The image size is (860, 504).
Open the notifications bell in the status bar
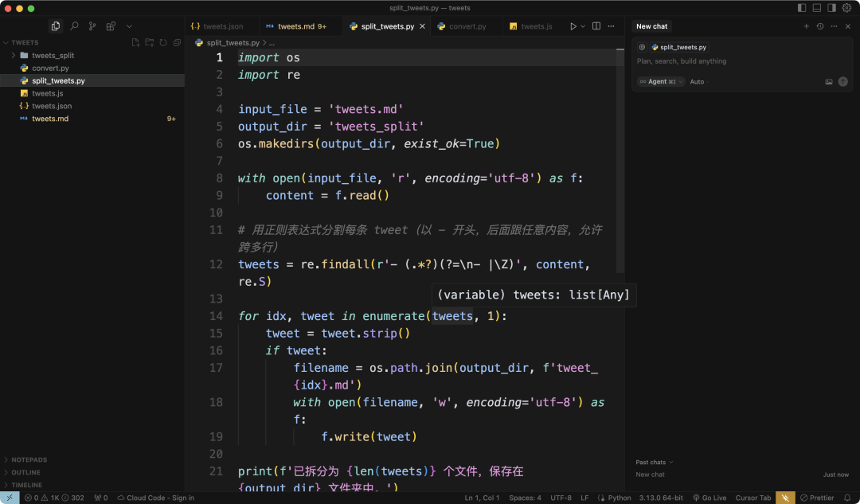pyautogui.click(x=847, y=498)
